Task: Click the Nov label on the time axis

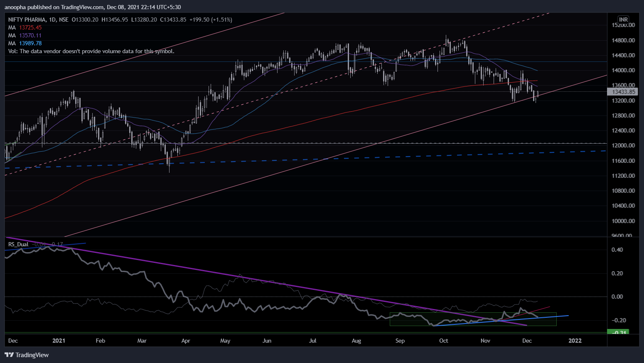Action: (485, 341)
